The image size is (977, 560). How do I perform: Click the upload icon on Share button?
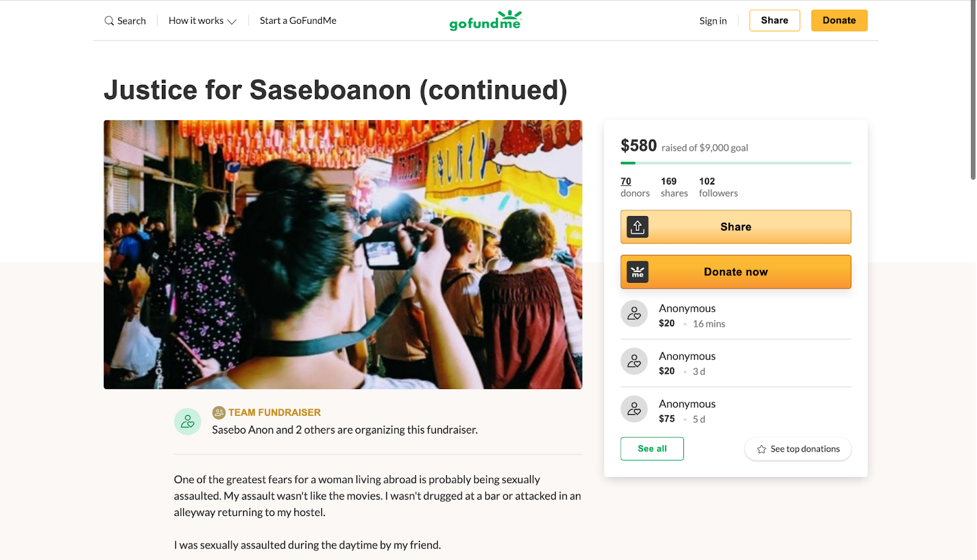637,227
